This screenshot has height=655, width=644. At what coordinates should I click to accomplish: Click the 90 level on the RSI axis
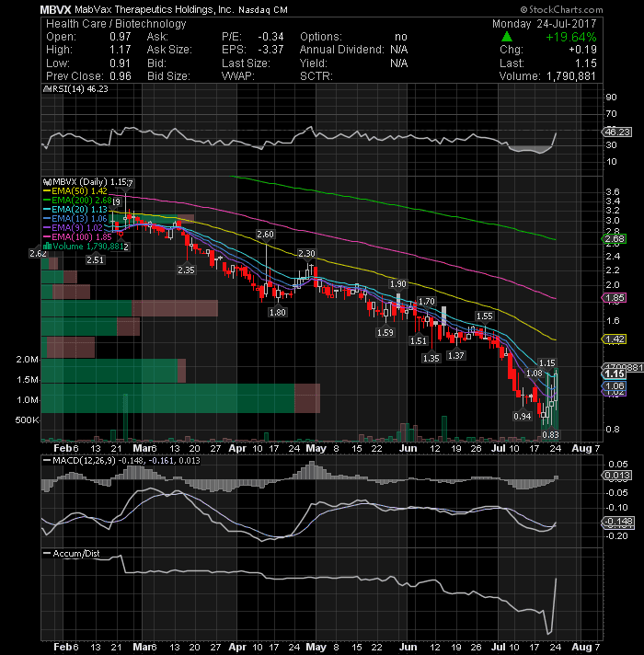[612, 98]
